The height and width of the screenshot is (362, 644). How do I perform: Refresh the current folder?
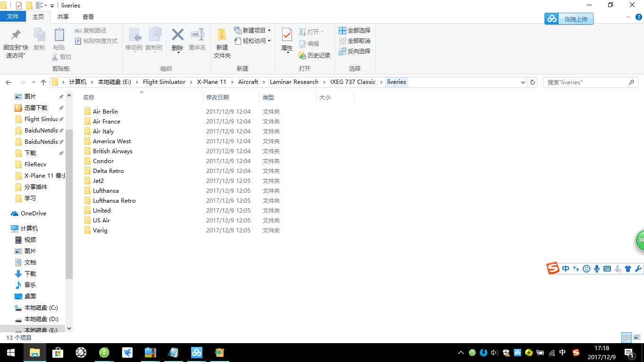point(533,82)
